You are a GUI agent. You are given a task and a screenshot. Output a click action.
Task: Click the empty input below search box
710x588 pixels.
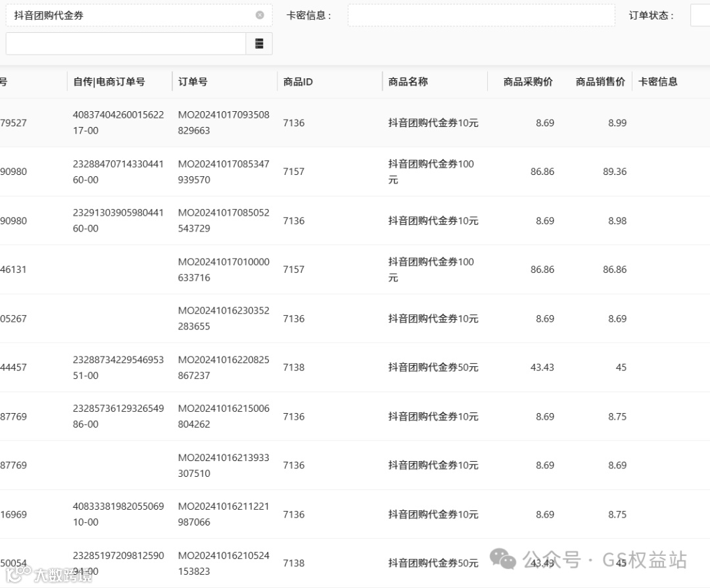[x=126, y=43]
